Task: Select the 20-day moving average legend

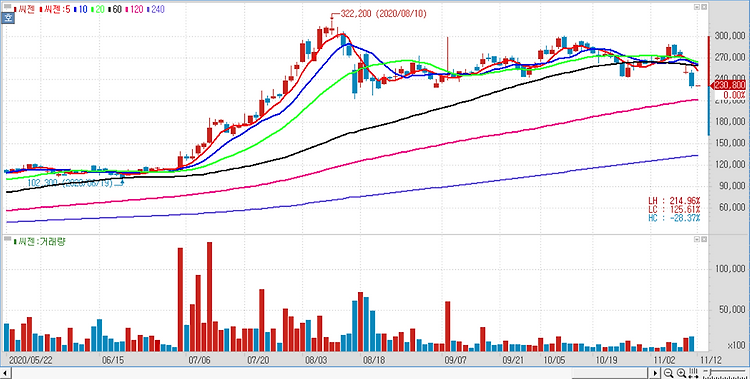Action: pos(98,9)
